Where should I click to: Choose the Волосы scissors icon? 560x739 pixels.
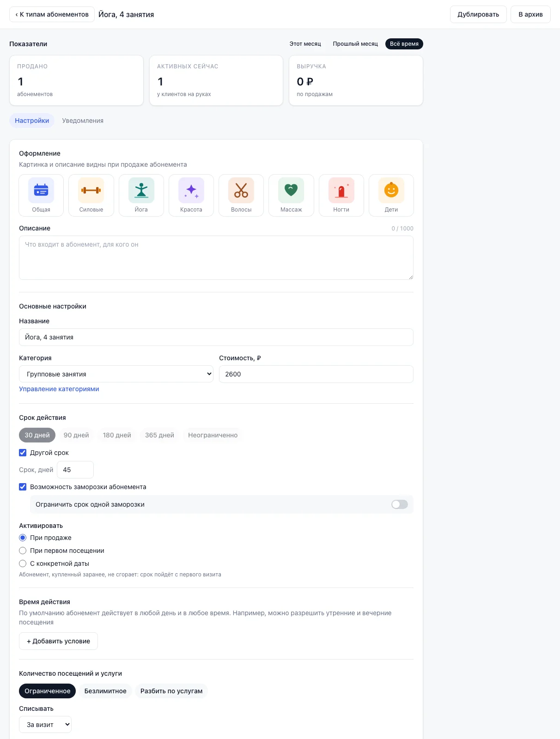coord(241,195)
